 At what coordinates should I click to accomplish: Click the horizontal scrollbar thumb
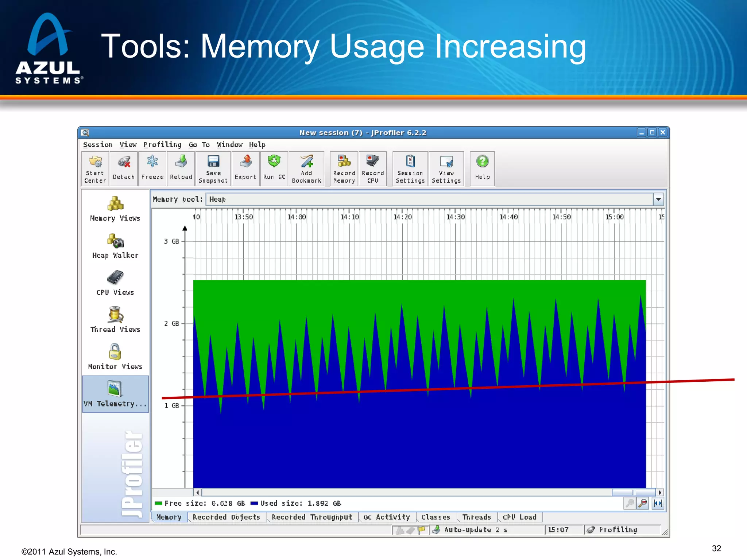(634, 493)
